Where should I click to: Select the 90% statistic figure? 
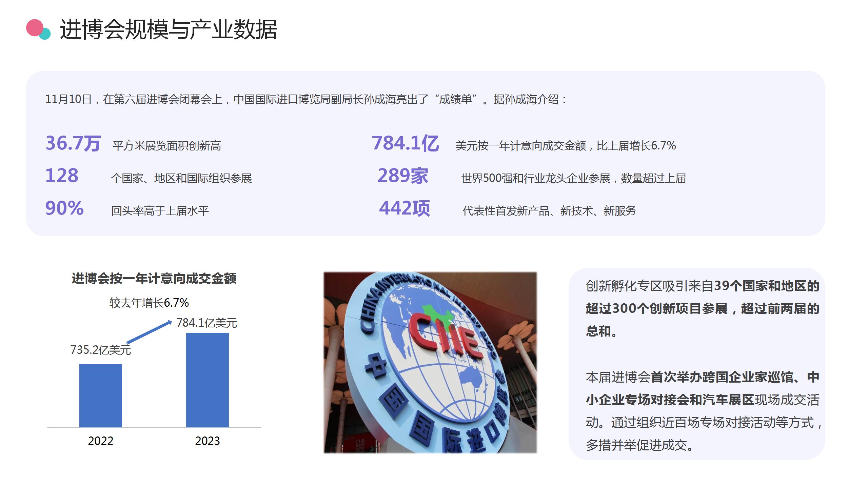pos(64,208)
